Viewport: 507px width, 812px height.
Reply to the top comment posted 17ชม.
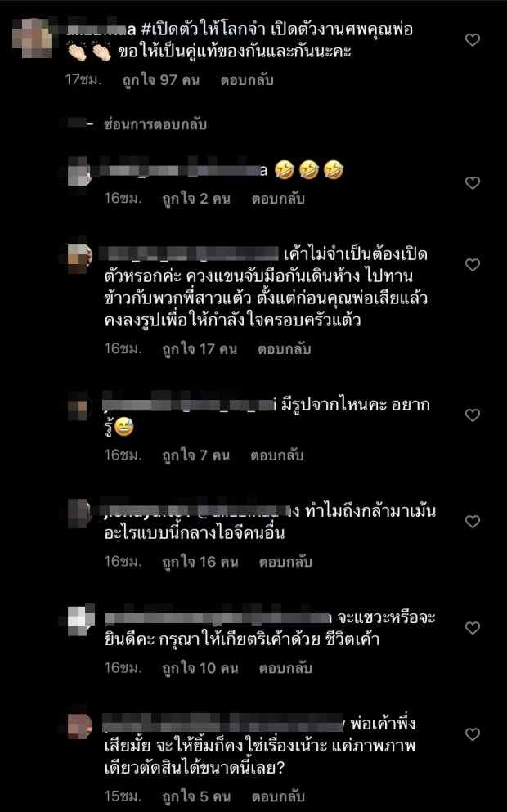click(247, 80)
